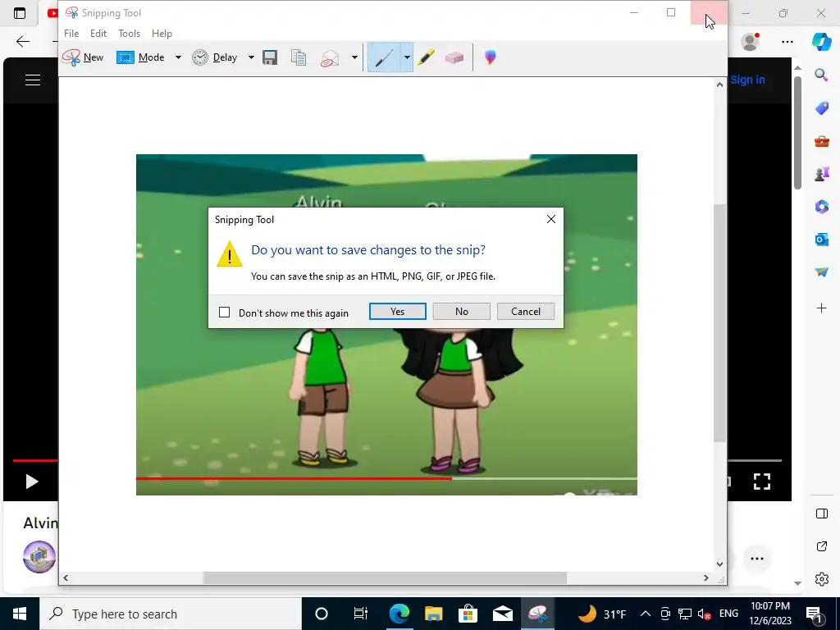Click the Edge profile avatar icon

[x=750, y=41]
